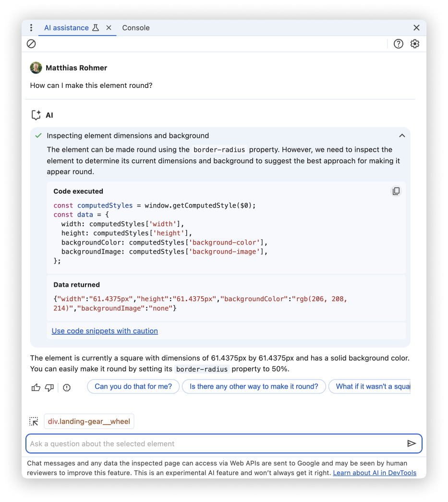This screenshot has height=502, width=448.
Task: Give the AI answer a thumbs up
Action: pos(36,387)
